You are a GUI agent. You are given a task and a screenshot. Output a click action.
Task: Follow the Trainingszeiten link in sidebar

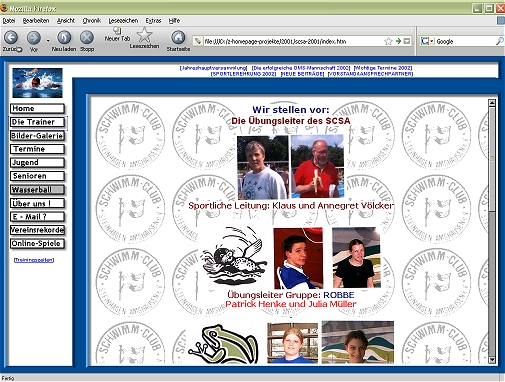coord(34,260)
